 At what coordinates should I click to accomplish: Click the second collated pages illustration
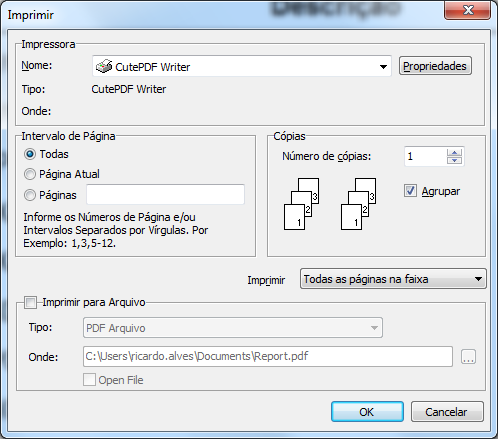coord(358,204)
